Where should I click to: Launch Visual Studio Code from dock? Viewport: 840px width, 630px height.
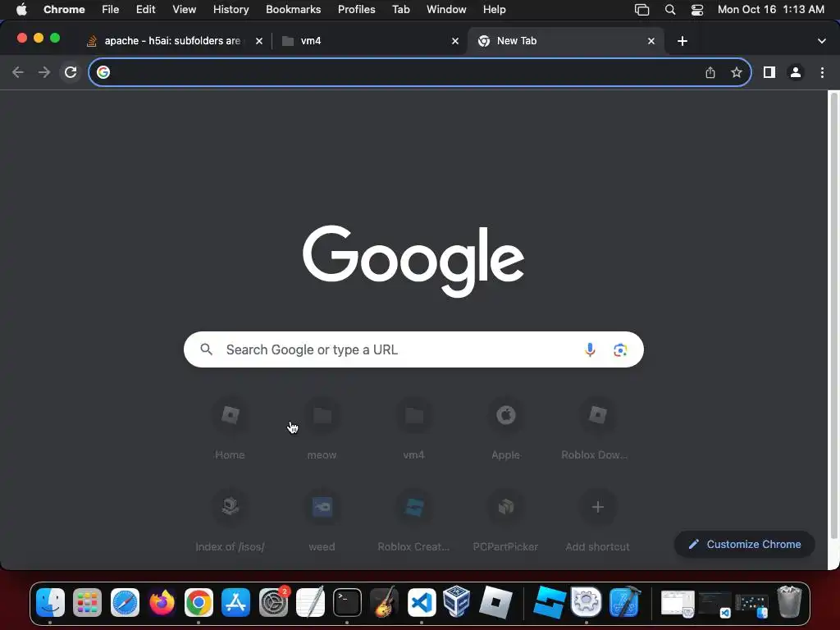tap(422, 602)
